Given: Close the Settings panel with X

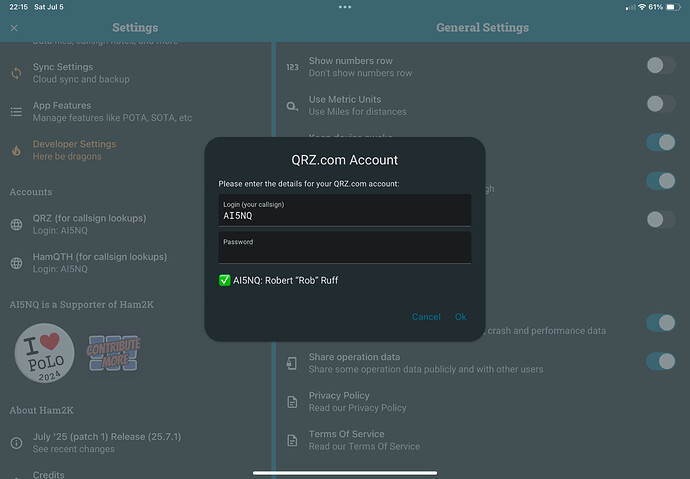Looking at the screenshot, I should 14,28.
